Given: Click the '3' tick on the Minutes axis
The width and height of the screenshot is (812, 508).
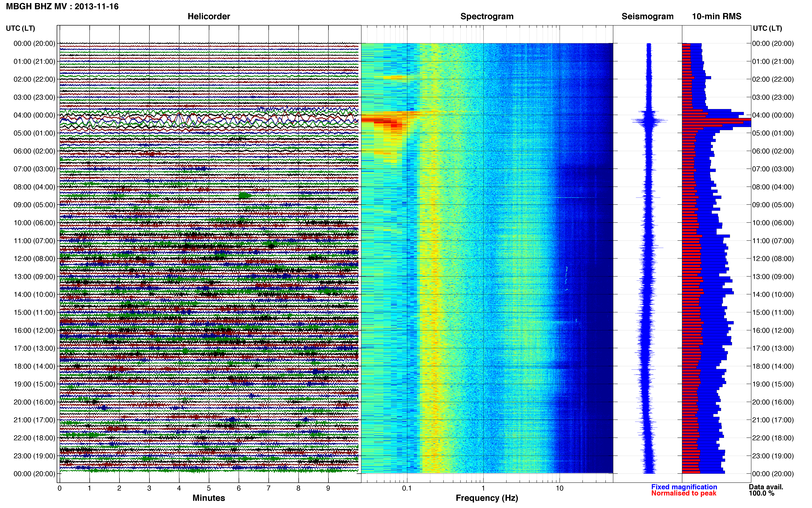Looking at the screenshot, I should 149,488.
